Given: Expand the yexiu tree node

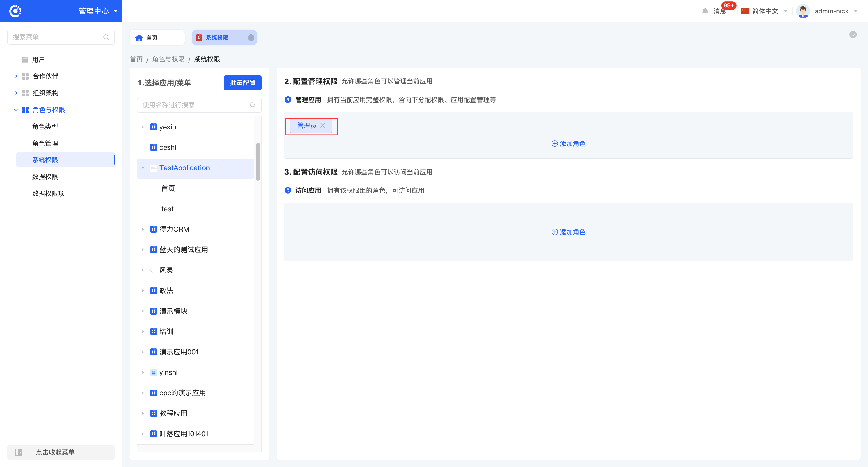Looking at the screenshot, I should 143,127.
